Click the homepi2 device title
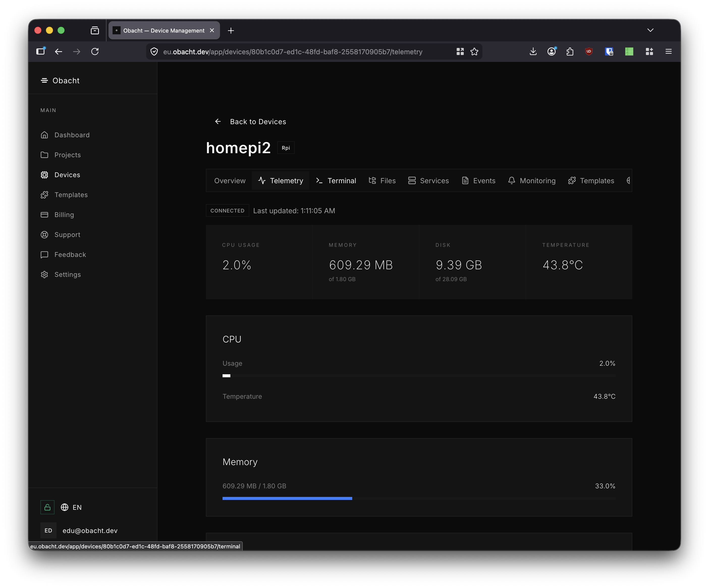The image size is (709, 588). pos(238,148)
